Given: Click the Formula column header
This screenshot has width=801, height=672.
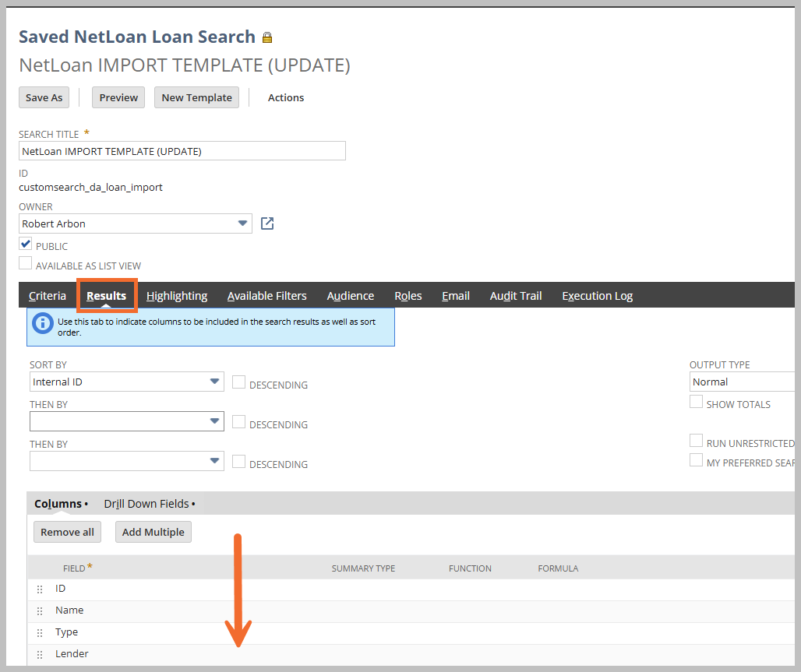Looking at the screenshot, I should click(558, 568).
